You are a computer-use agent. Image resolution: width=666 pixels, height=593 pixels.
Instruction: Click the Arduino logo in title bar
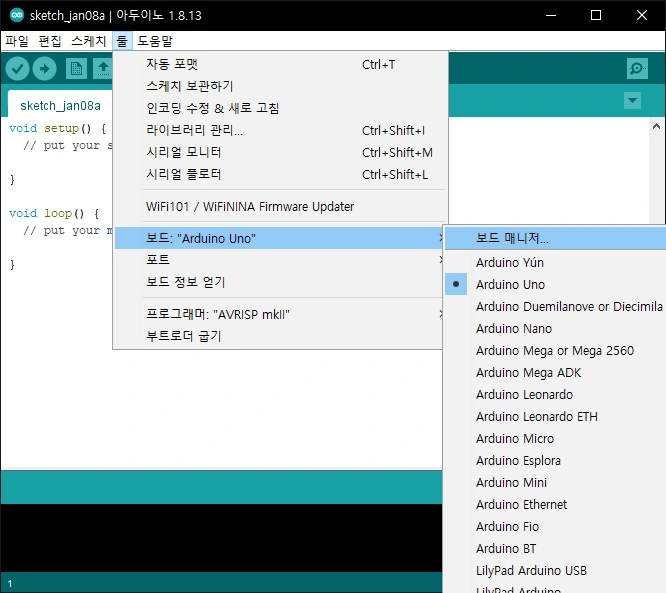pyautogui.click(x=17, y=15)
